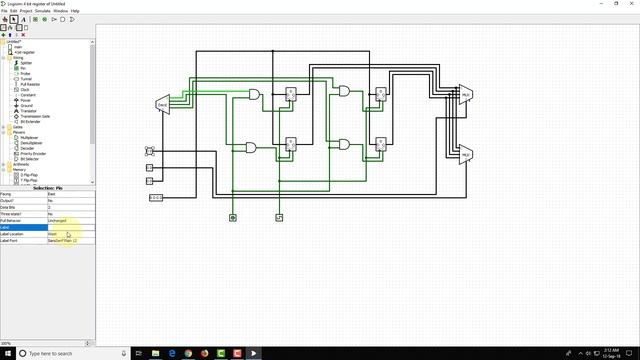This screenshot has width=640, height=360.
Task: Change the Output? attribute value
Action: [x=71, y=201]
